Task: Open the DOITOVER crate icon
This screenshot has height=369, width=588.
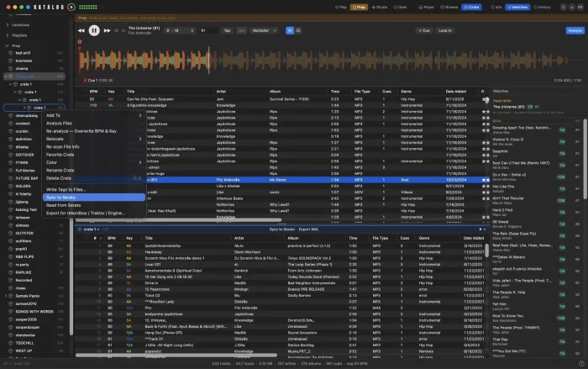Action: tap(11, 155)
